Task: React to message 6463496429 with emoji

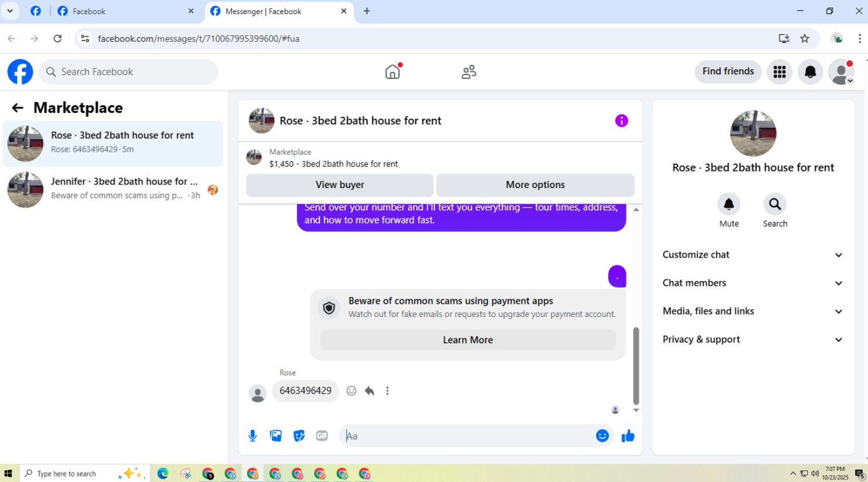Action: 351,391
